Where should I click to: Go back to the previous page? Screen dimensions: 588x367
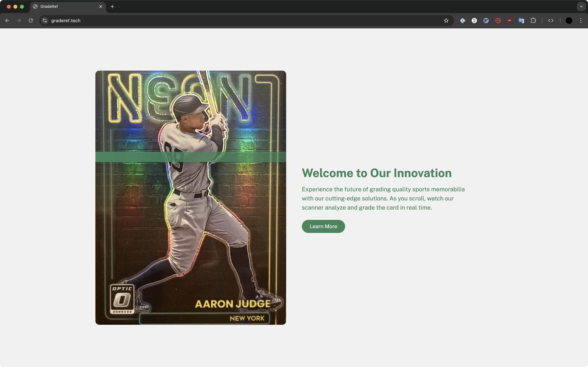[x=7, y=21]
